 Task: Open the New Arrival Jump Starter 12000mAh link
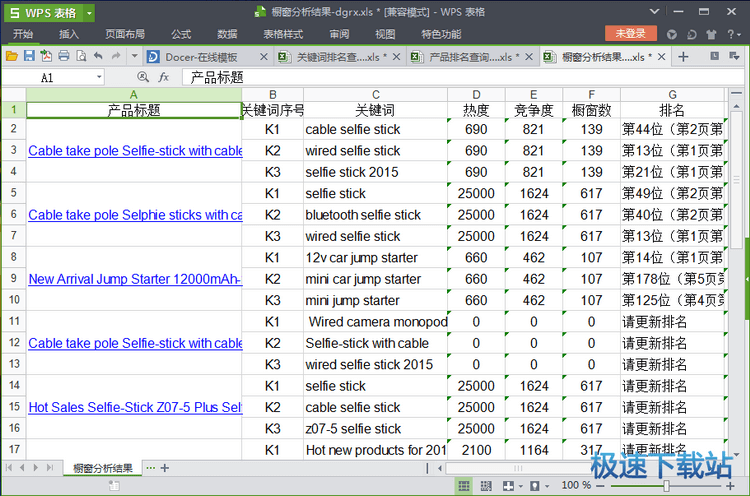click(135, 279)
